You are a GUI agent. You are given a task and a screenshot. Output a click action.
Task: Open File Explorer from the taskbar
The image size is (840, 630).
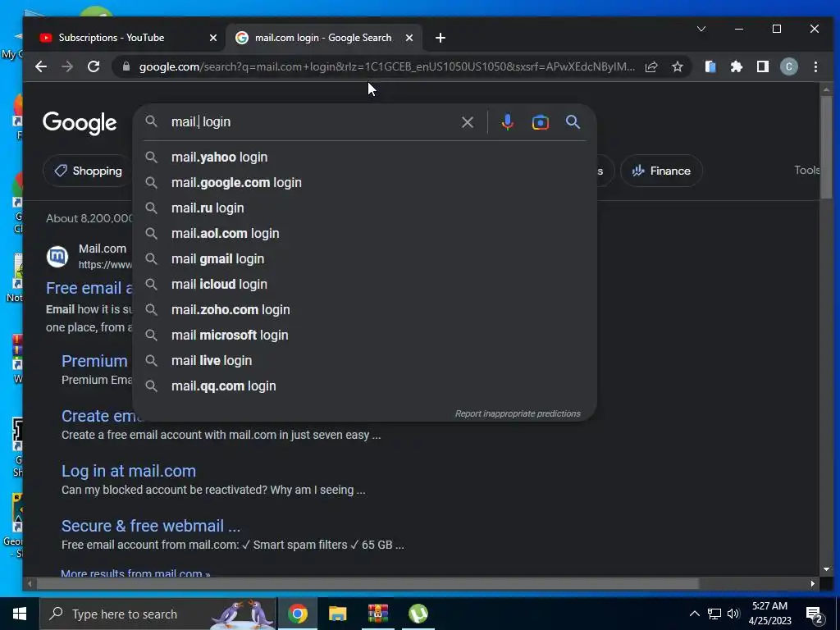point(337,614)
